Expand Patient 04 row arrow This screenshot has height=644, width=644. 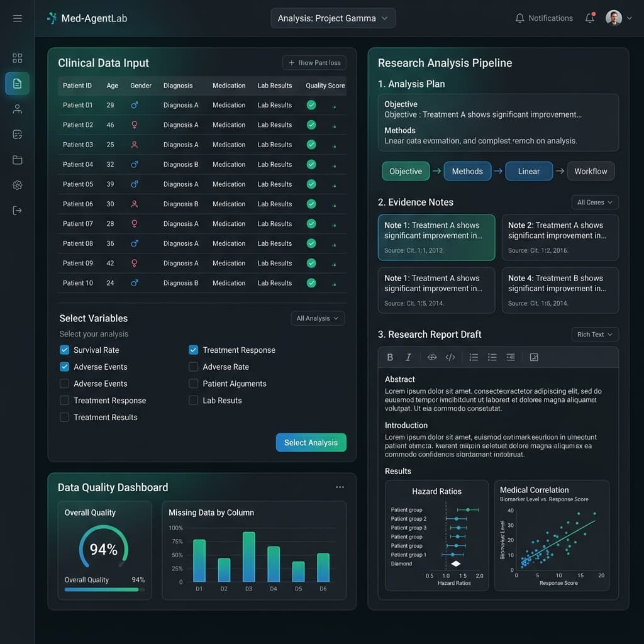[335, 166]
